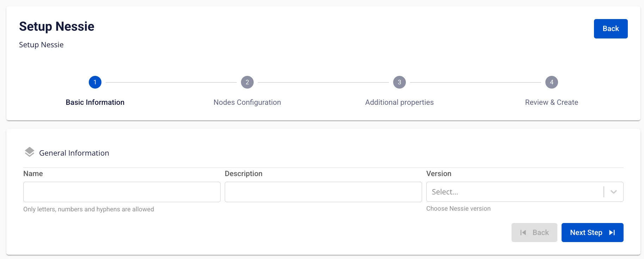The image size is (644, 259).
Task: Click the Next Step button
Action: point(593,233)
